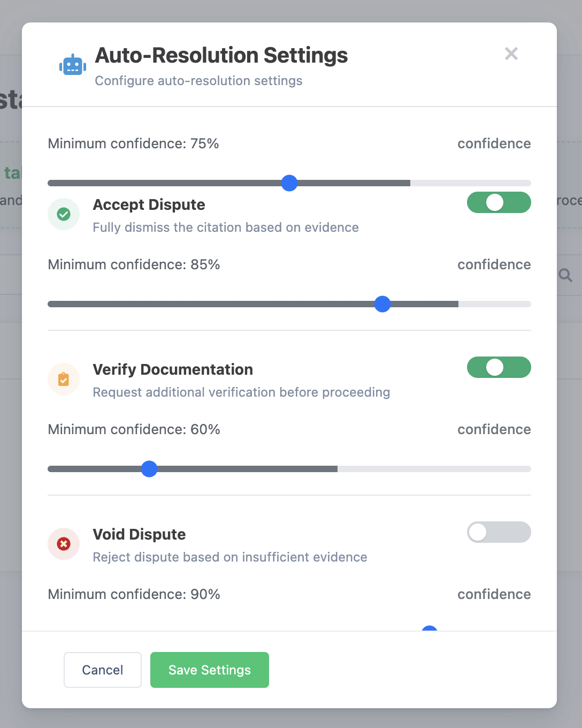Disable the Accept Dispute toggle
Viewport: 582px width, 728px height.
pos(499,202)
